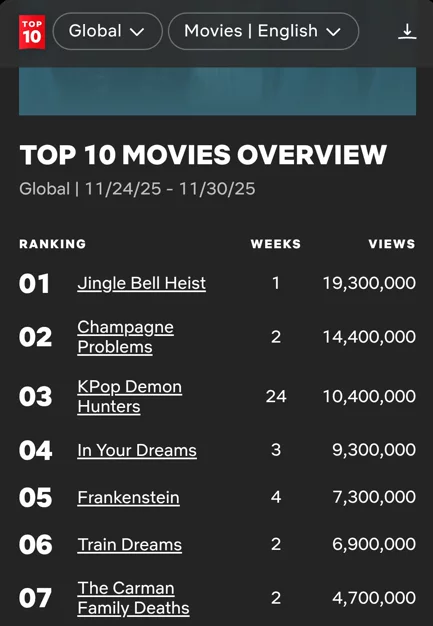433x626 pixels.
Task: Click the chevron next to Movies | English
Action: [x=333, y=32]
